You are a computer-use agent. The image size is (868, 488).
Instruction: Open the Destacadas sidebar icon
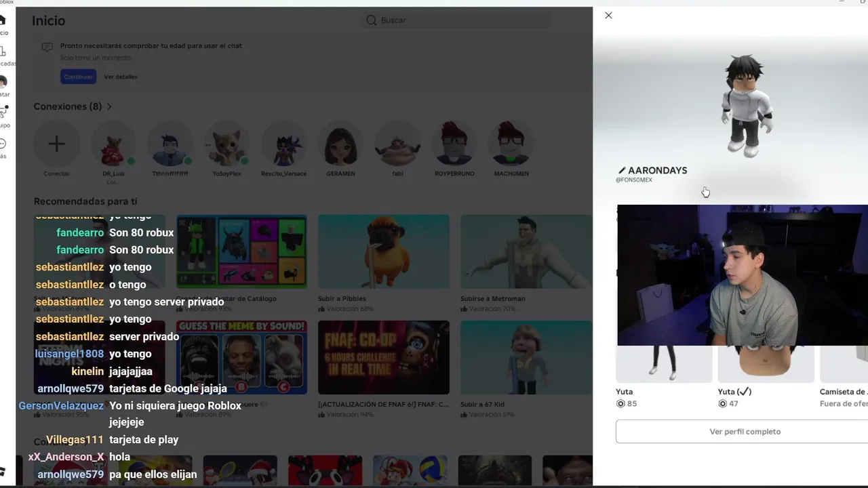[x=3, y=56]
